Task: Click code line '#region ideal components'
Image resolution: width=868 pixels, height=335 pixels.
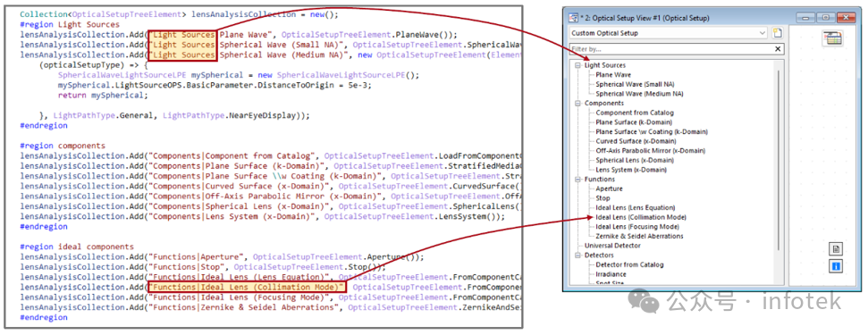Action: [77, 247]
